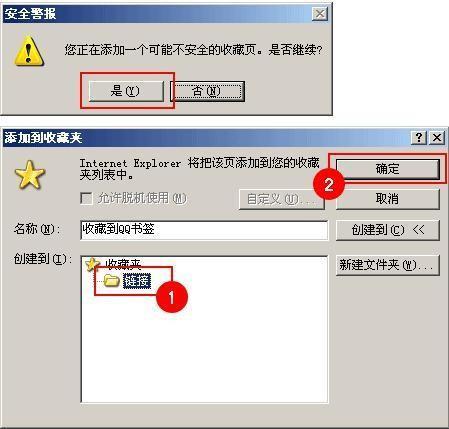Click the 确定 button

click(x=388, y=169)
